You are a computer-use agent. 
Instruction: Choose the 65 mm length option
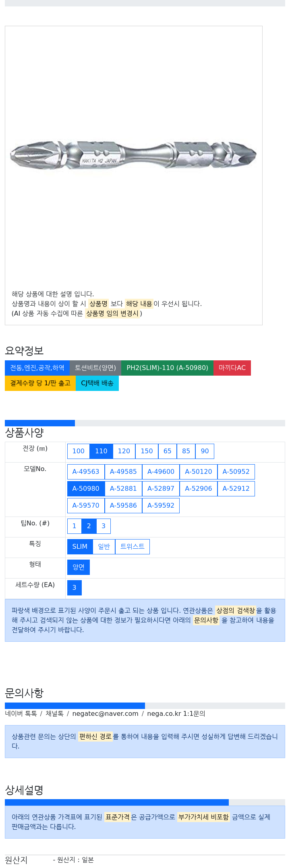[168, 451]
